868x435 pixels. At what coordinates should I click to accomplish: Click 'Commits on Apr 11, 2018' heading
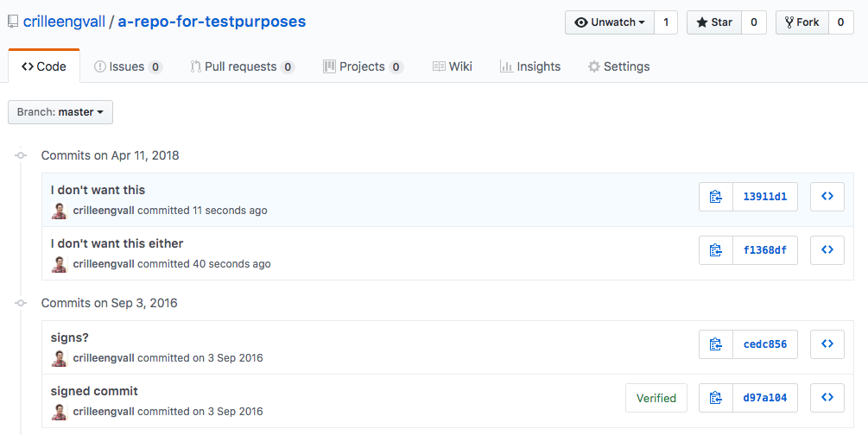coord(111,155)
